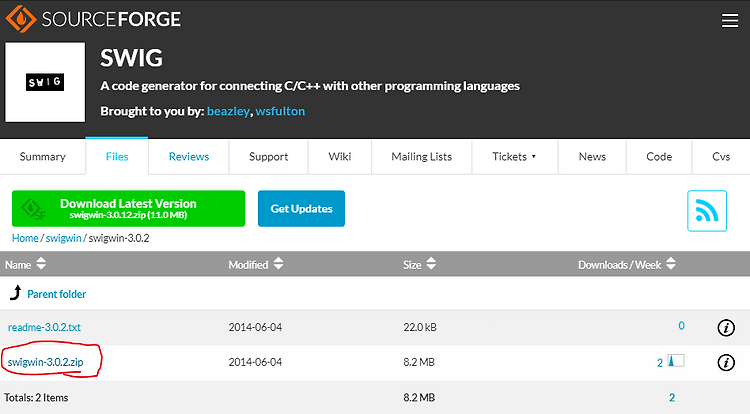This screenshot has width=750, height=414.
Task: Click the Get Updates button
Action: pyautogui.click(x=301, y=208)
